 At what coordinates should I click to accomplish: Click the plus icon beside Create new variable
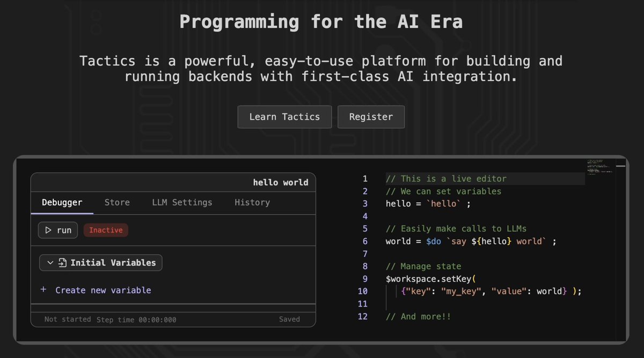click(43, 289)
